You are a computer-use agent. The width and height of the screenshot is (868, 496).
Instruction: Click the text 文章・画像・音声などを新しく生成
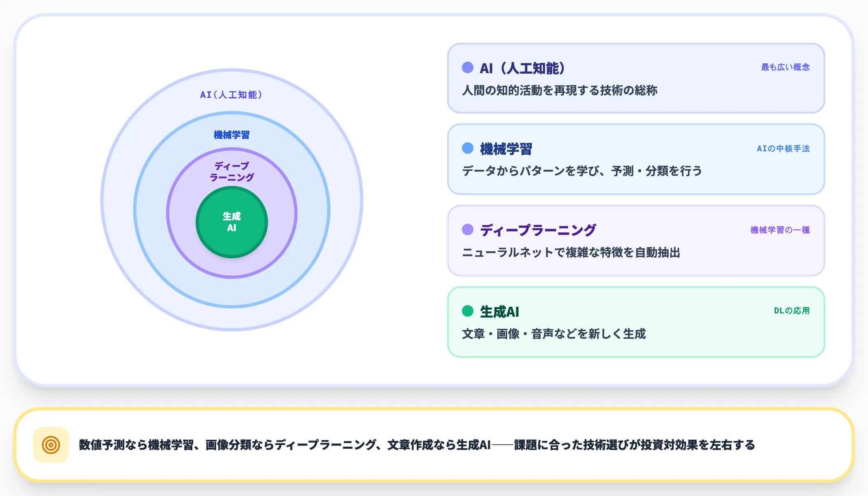point(554,334)
